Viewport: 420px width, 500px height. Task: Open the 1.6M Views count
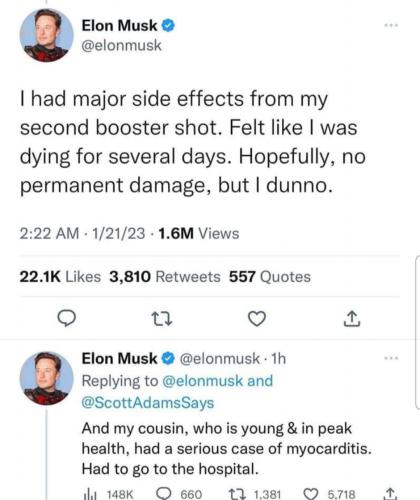point(199,233)
